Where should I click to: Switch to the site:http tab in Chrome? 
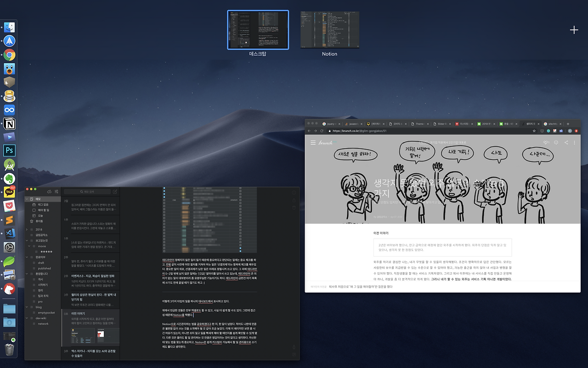553,124
